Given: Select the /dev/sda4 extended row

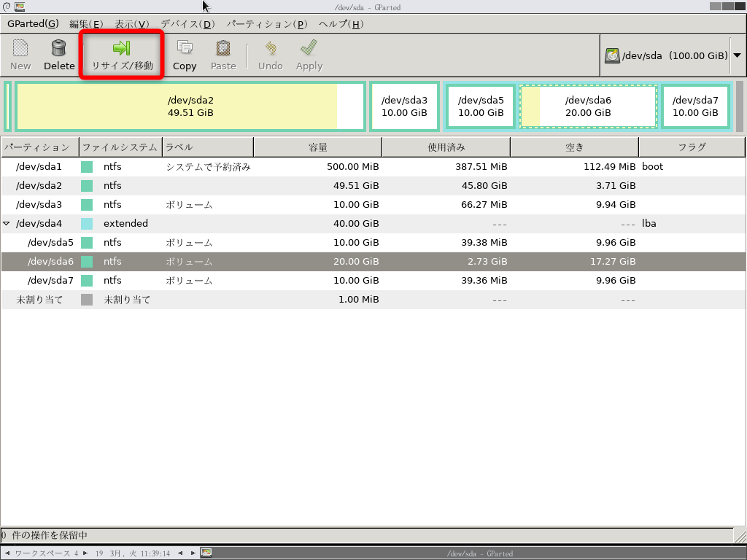Looking at the screenshot, I should (x=373, y=223).
